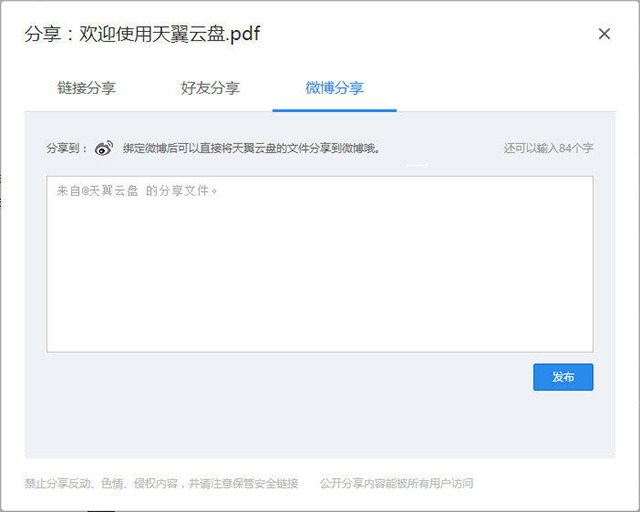This screenshot has width=640, height=512.
Task: Click the 公开分享内容能被所有用户访问 notice
Action: (x=396, y=483)
